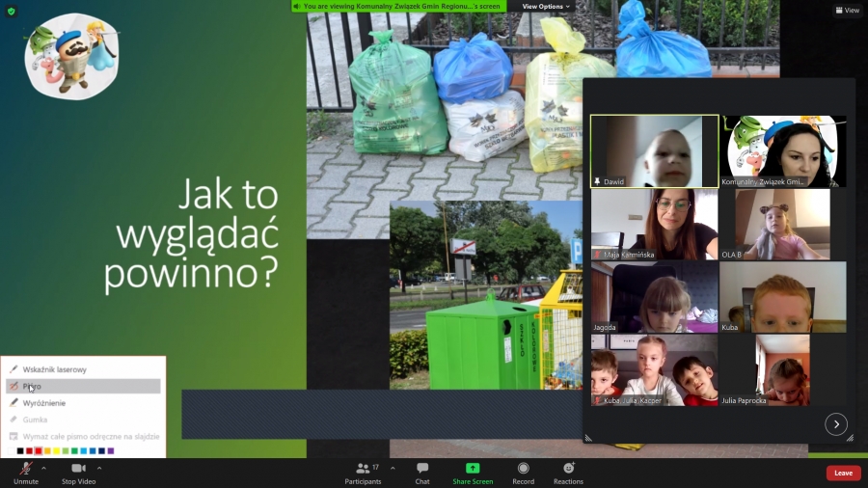This screenshot has width=868, height=488.
Task: Click the pin icon on Dawid's tile
Action: click(597, 181)
